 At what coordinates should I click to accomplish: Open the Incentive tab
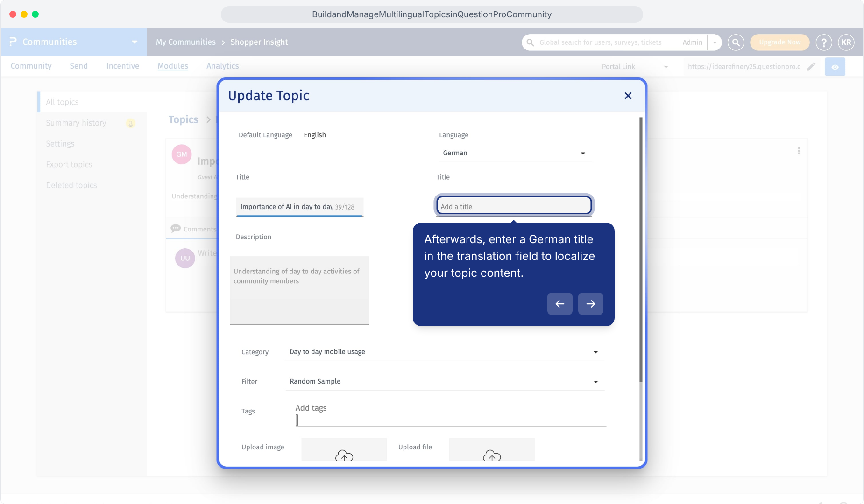[x=122, y=66]
